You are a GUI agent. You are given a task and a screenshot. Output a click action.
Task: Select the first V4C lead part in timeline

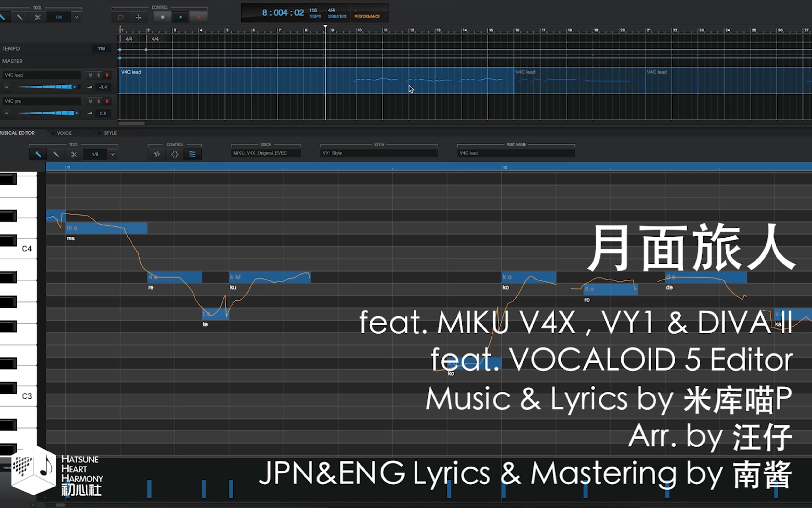coord(317,81)
